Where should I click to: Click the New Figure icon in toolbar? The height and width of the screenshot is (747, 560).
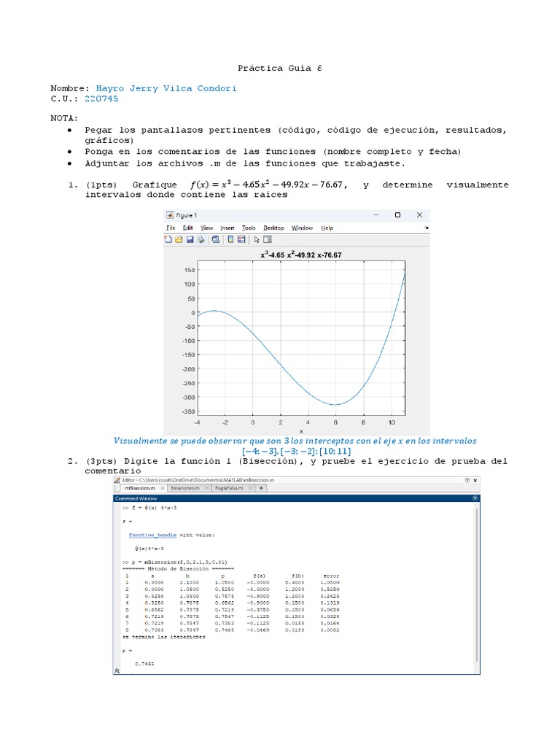click(x=168, y=239)
